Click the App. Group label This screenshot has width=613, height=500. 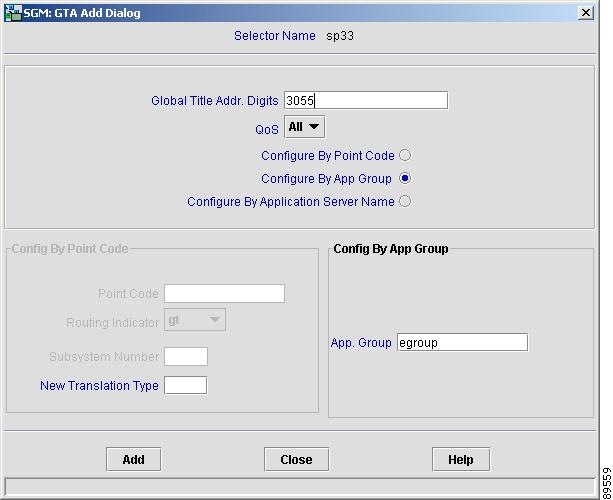361,343
